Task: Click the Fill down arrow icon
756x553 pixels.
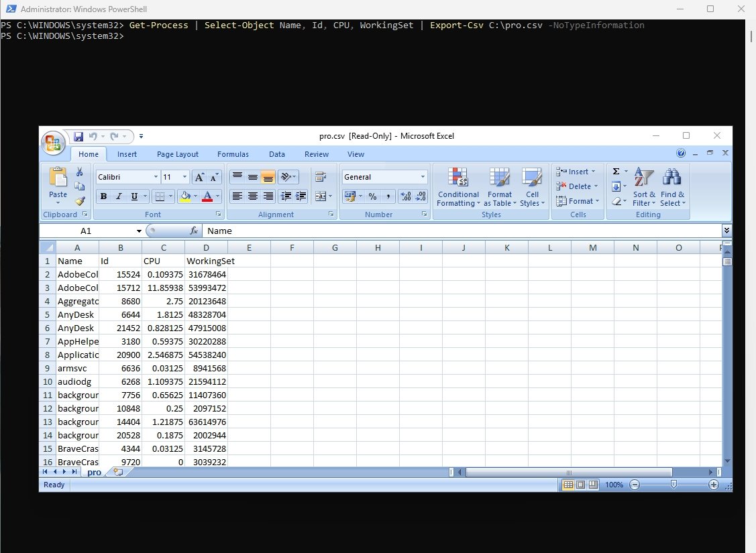Action: 616,186
